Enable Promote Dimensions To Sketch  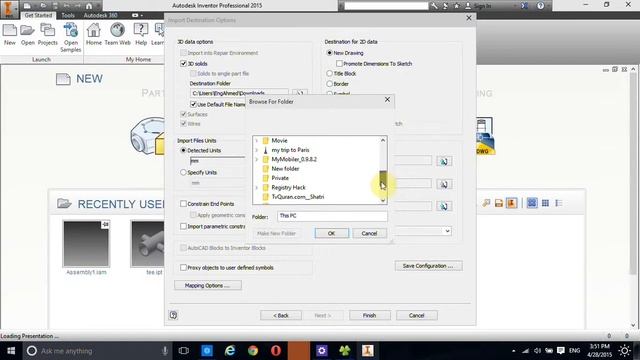point(339,64)
